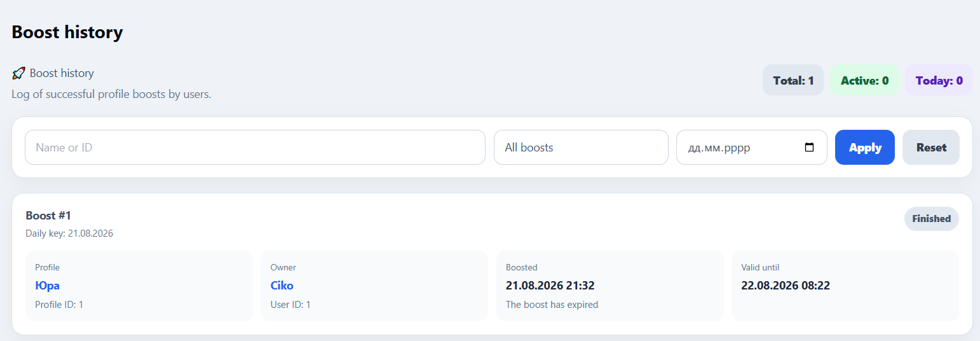Click the Boost history page heading
The width and height of the screenshot is (980, 341).
click(67, 32)
